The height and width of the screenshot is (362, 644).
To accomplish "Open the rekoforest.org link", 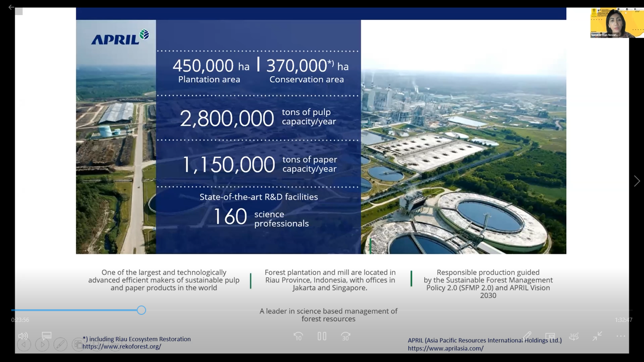I will (x=122, y=346).
